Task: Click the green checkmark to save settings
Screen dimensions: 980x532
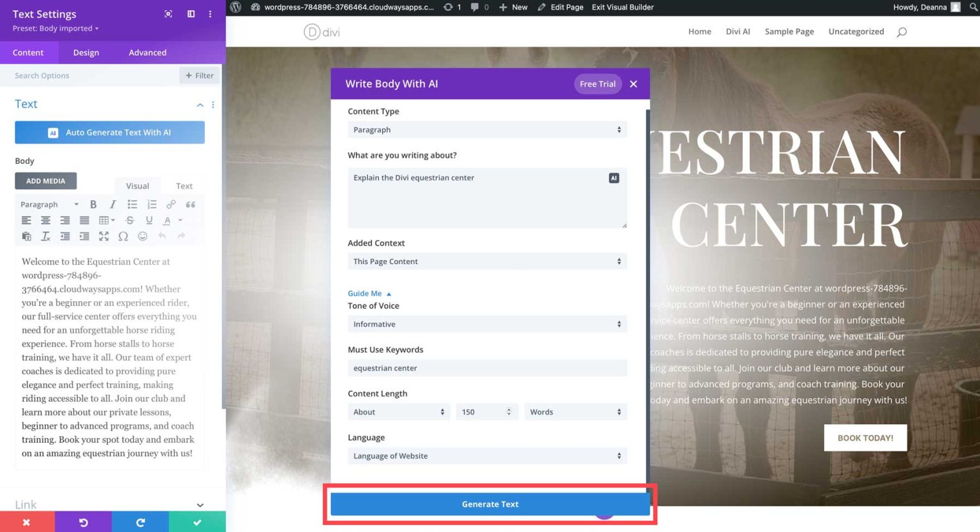Action: (197, 522)
